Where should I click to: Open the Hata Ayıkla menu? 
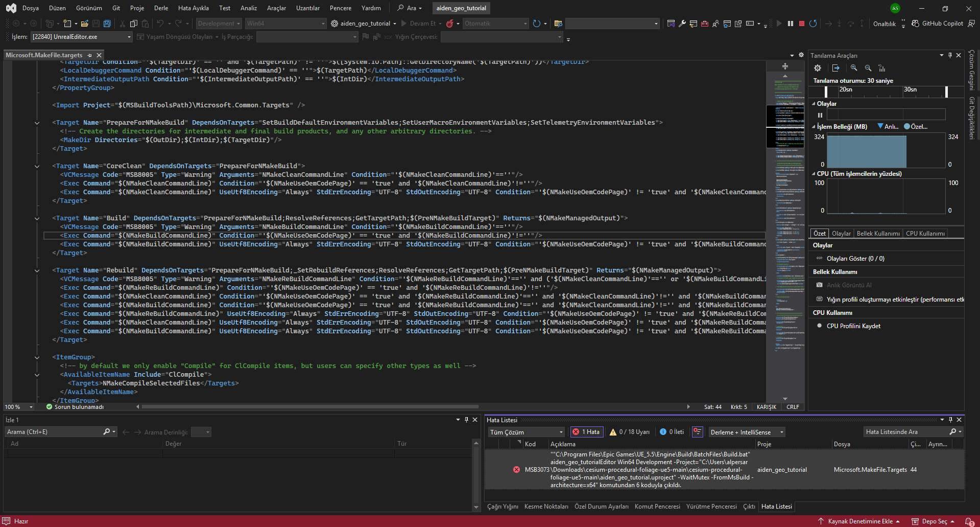point(193,8)
